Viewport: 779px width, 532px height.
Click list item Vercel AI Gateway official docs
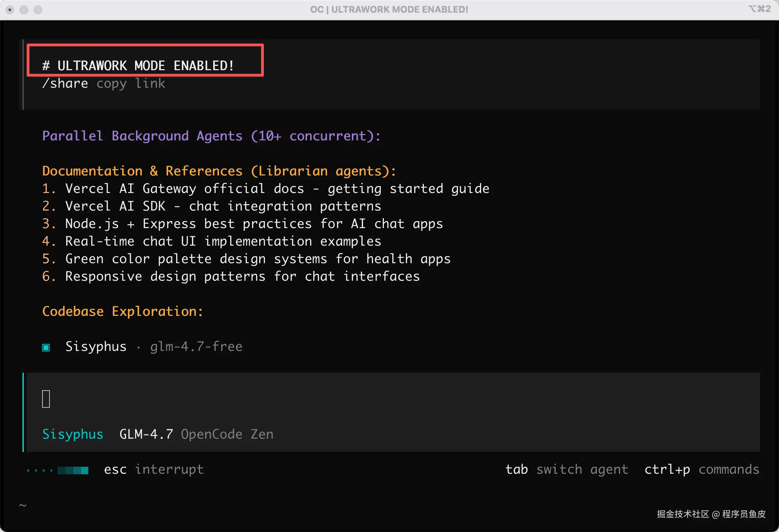[x=277, y=189]
